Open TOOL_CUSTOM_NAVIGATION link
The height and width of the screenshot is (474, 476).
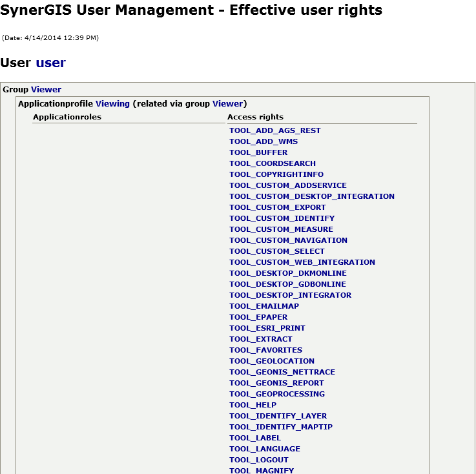point(289,240)
